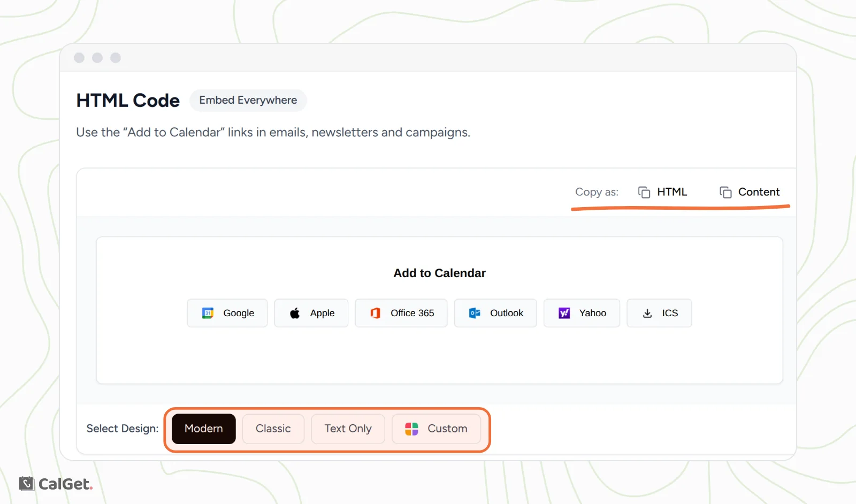Click the Select Design label
The width and height of the screenshot is (856, 504).
tap(123, 429)
